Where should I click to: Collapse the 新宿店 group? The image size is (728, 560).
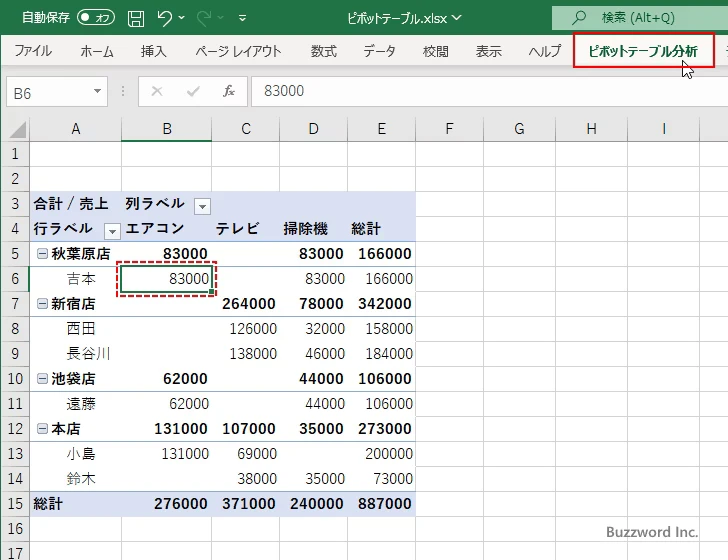point(42,304)
